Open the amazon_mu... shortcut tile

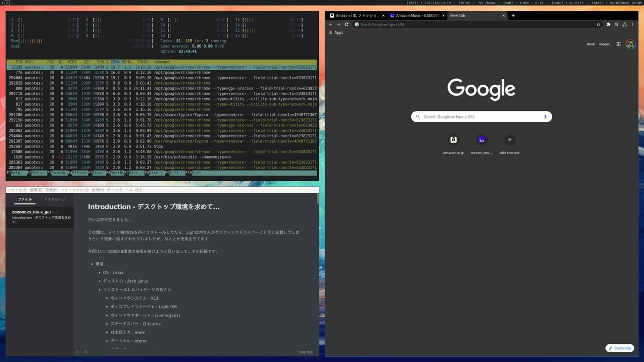pos(481,144)
